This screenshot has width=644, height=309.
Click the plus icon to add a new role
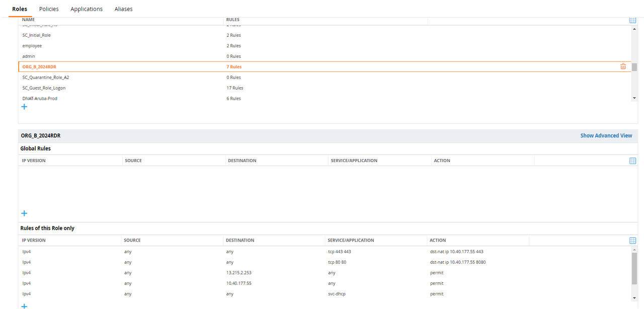point(24,107)
